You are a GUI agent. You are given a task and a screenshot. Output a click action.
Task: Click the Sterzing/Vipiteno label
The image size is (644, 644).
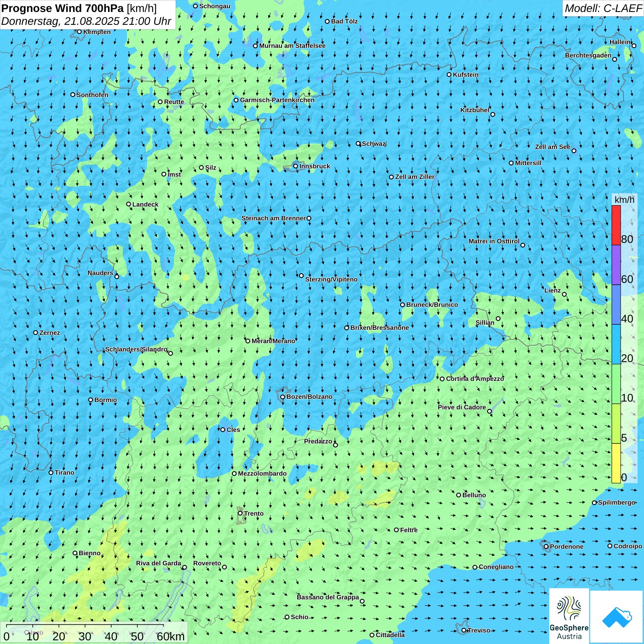tap(331, 279)
